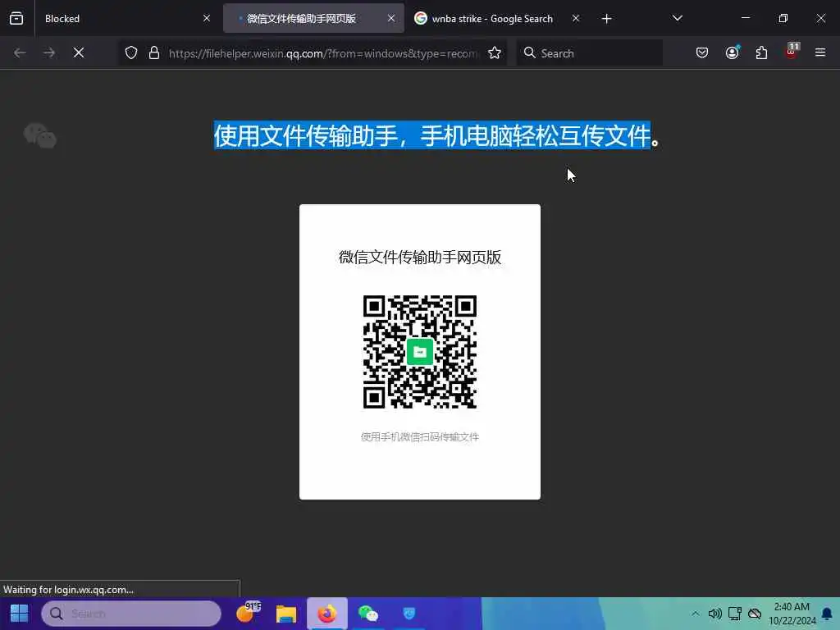Restore down the Firefox window
This screenshot has width=840, height=630.
783,18
